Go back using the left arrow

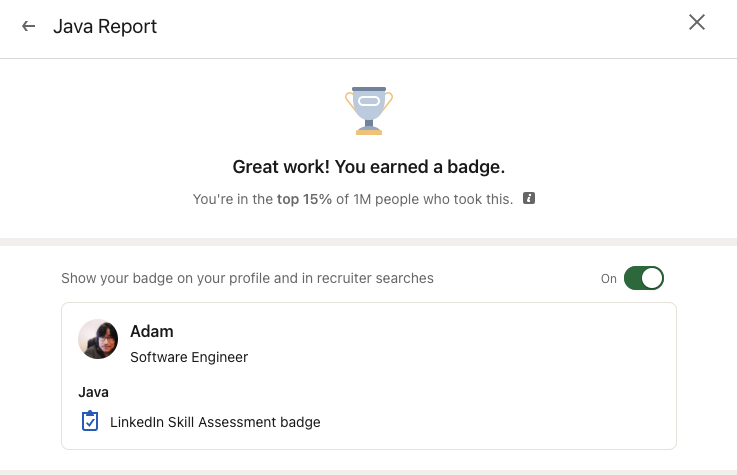point(29,27)
